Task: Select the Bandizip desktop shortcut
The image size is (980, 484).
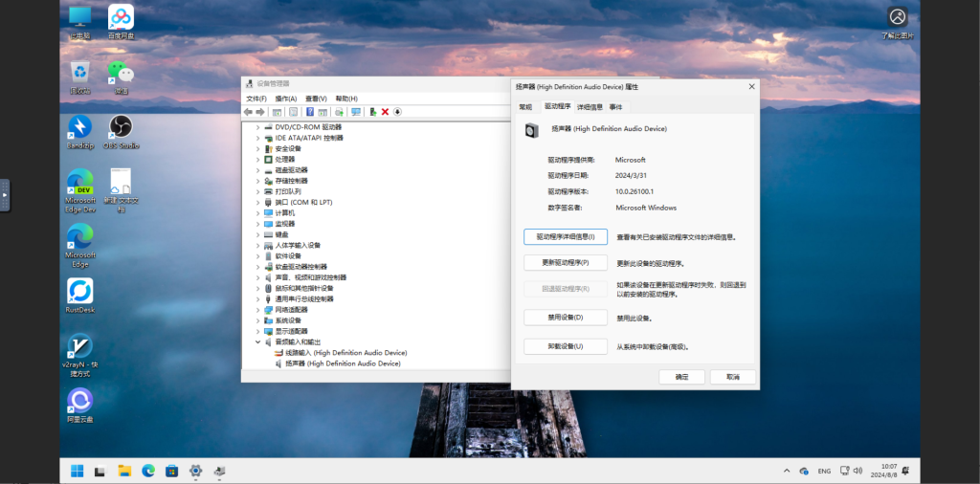Action: pos(80,132)
